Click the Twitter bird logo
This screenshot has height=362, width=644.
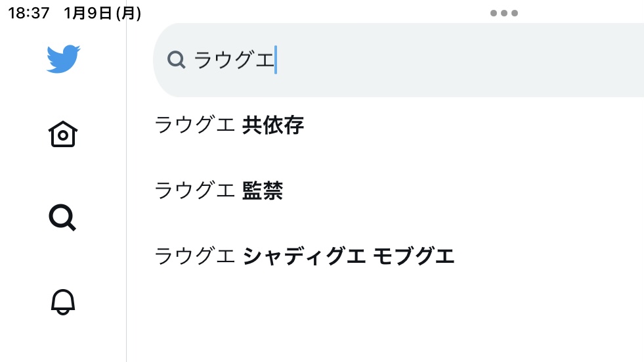63,58
